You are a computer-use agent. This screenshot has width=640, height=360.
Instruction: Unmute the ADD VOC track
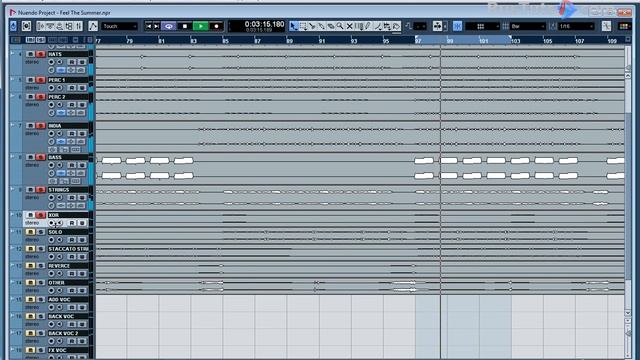[x=31, y=299]
